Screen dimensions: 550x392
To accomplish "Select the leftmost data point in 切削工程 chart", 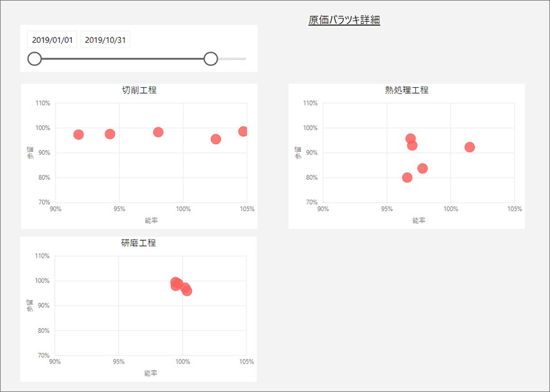I will tap(78, 134).
